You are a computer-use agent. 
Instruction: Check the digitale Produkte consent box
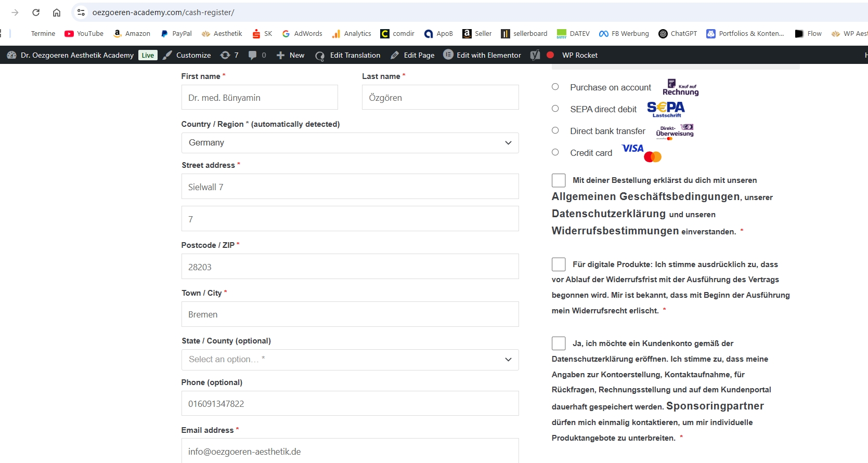[559, 264]
